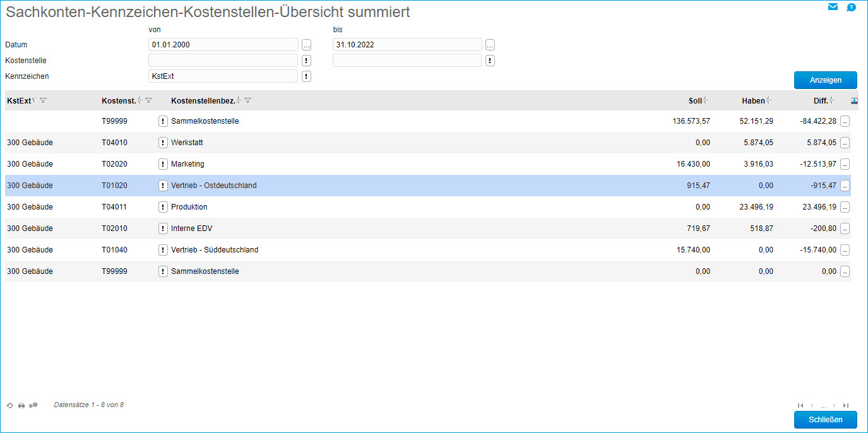The width and height of the screenshot is (868, 433).
Task: Click the Datum von field with 01.01.2000
Action: click(223, 45)
